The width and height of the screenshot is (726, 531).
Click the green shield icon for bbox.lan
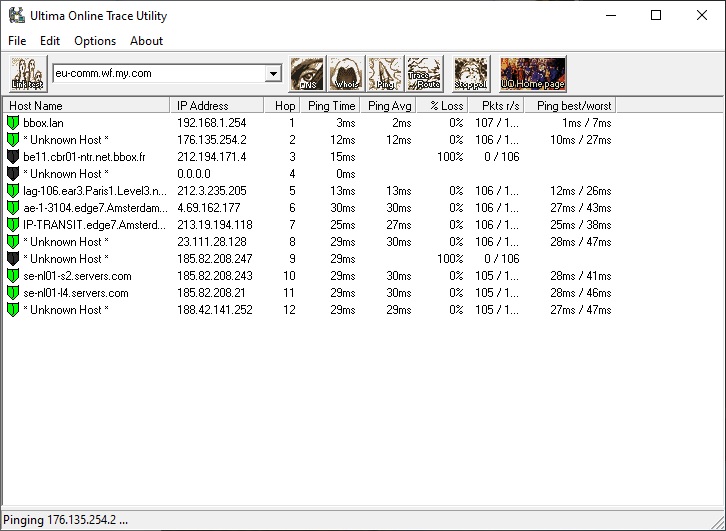(13, 123)
